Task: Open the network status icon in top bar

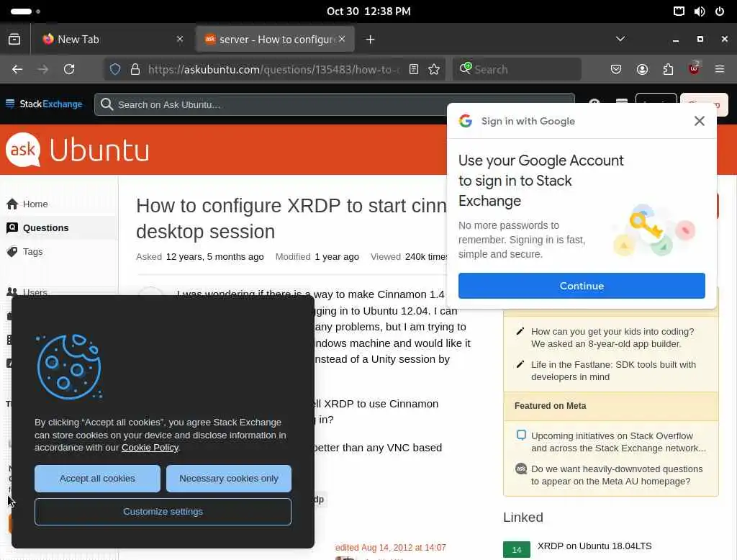Action: [679, 12]
